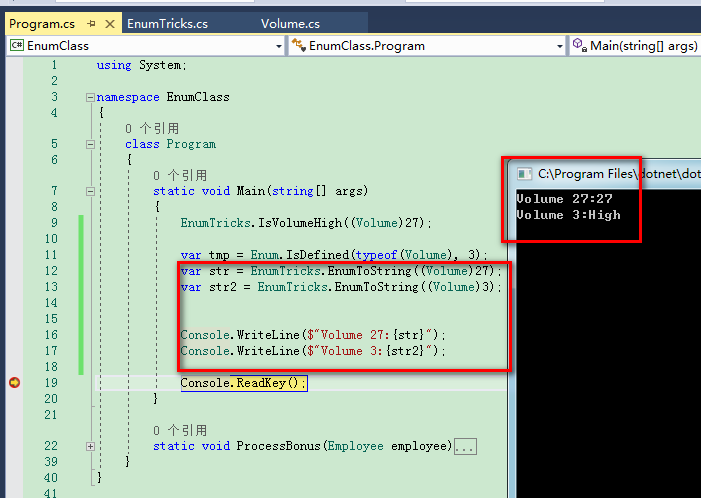The height and width of the screenshot is (498, 702).
Task: Click the method icon beside Main(string[] args)
Action: (580, 45)
